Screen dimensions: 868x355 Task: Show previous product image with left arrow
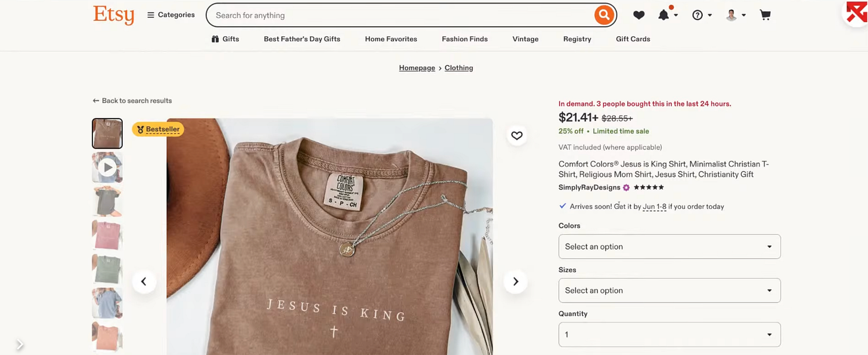coord(144,282)
